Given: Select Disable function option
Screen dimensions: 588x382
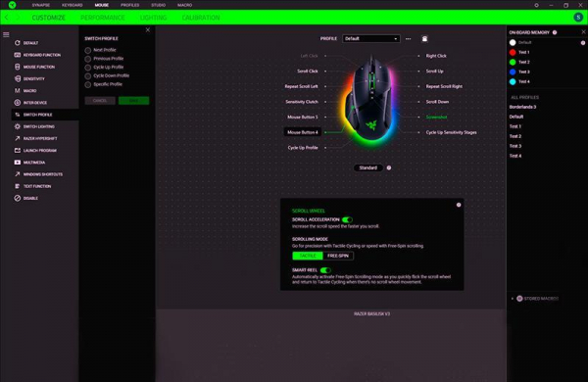Looking at the screenshot, I should [x=26, y=198].
